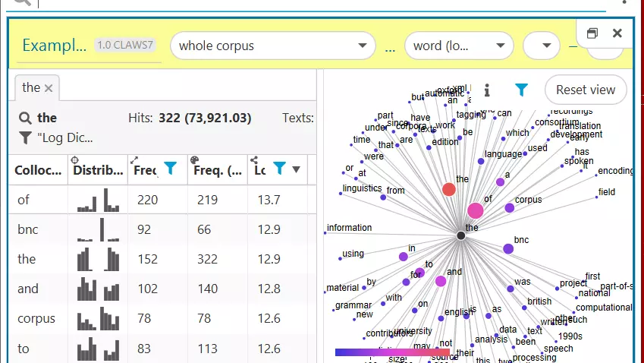Click the search magnifier icon at top
This screenshot has height=363, width=644.
23,2
